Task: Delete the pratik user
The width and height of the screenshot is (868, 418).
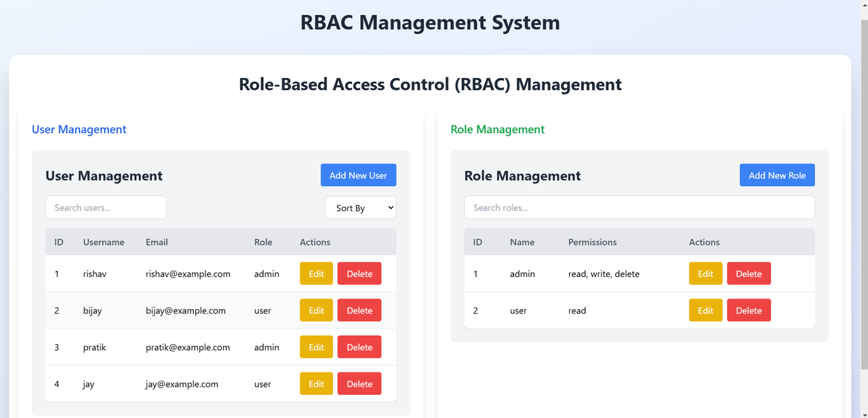Action: (x=359, y=347)
